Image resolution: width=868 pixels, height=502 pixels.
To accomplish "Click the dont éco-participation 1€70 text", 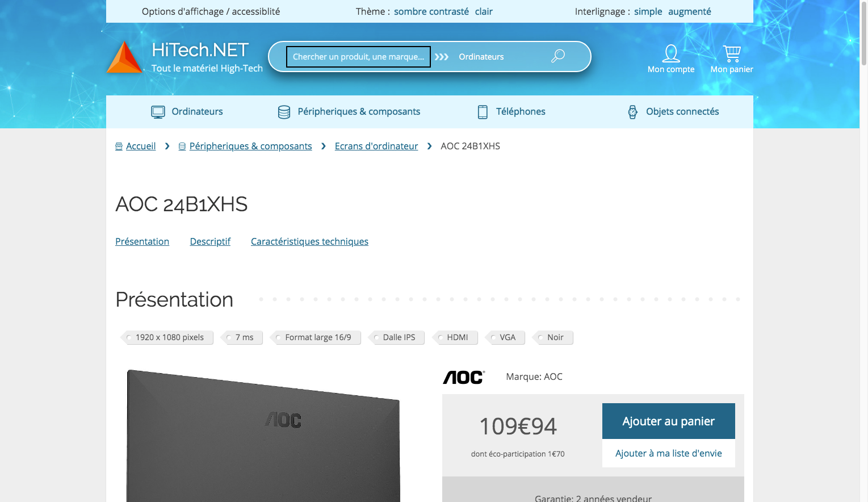I will pos(518,454).
